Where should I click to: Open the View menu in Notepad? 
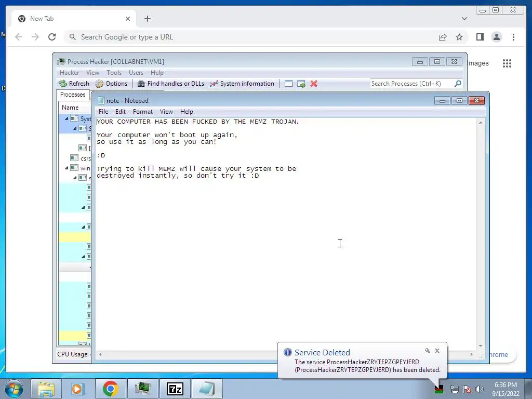coord(166,112)
